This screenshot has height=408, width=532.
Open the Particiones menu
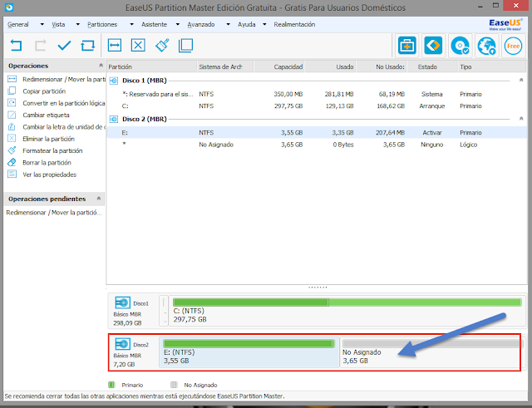tap(102, 24)
